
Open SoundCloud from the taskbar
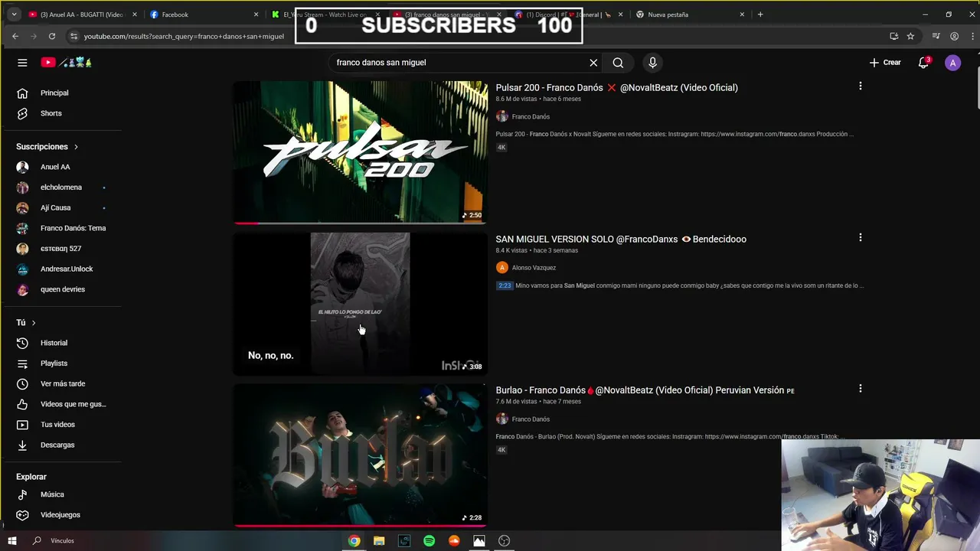coord(454,541)
